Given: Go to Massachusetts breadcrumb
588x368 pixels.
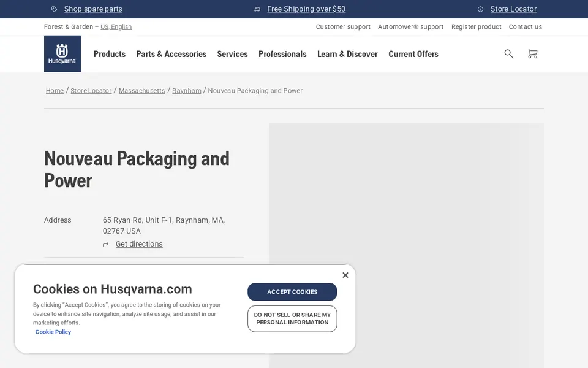Looking at the screenshot, I should click(141, 91).
